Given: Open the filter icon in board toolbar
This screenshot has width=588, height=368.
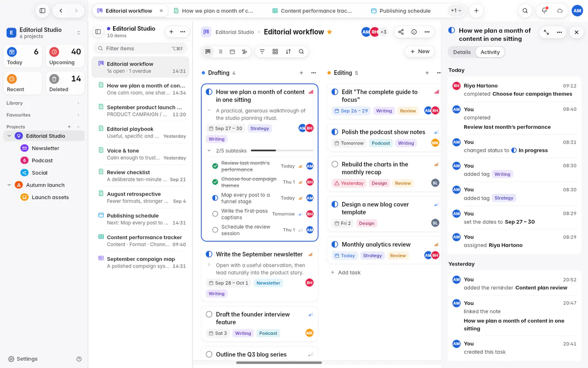Looking at the screenshot, I should point(262,52).
